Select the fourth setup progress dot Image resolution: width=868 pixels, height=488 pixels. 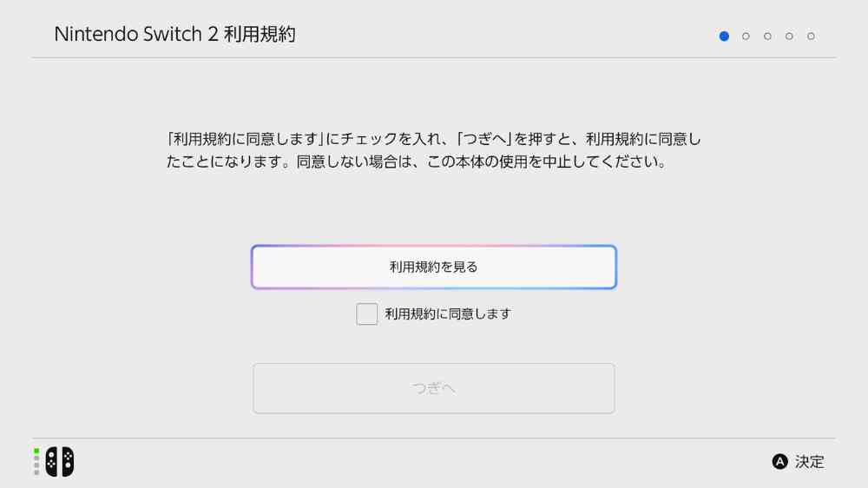[789, 36]
